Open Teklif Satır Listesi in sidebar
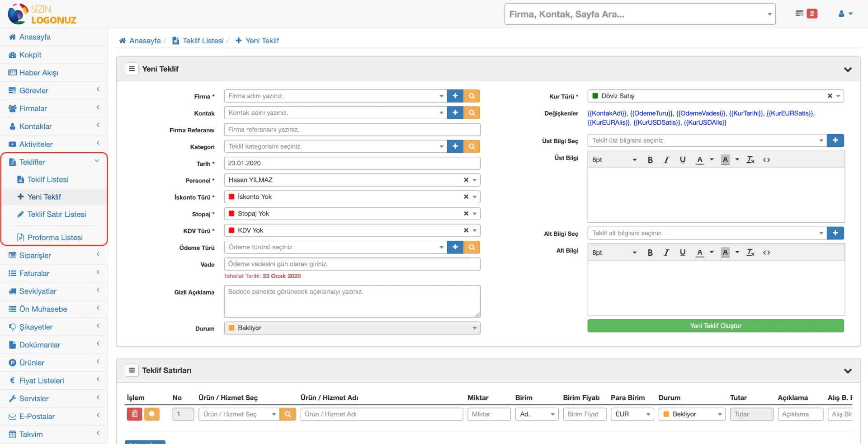Viewport: 868px width, 444px height. tap(57, 214)
